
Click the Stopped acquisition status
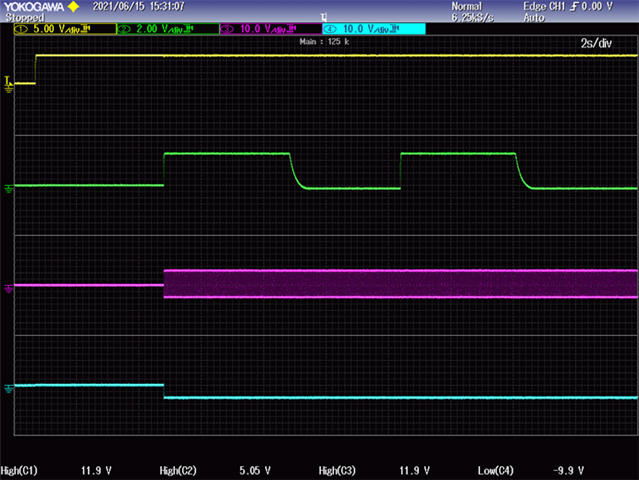pyautogui.click(x=24, y=18)
